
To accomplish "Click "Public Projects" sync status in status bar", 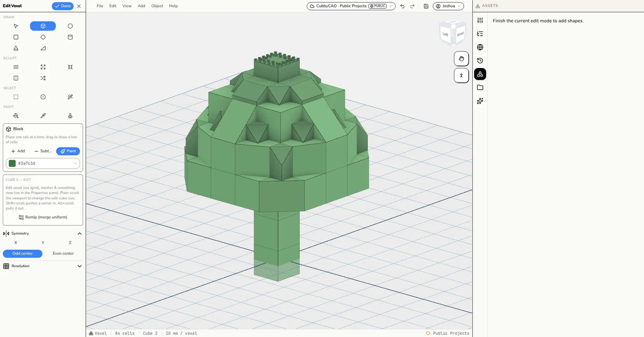I will [448, 333].
